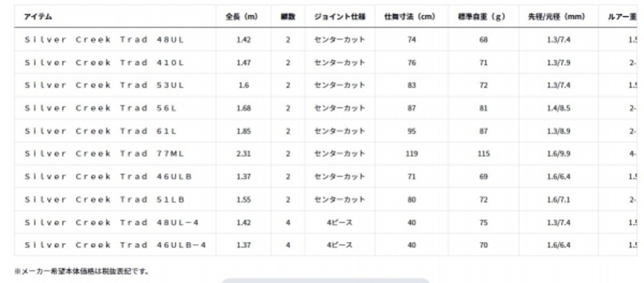Viewport: 644px width, 283px height.
Task: Choose the Silver Creek Trad 77ML item
Action: click(104, 154)
